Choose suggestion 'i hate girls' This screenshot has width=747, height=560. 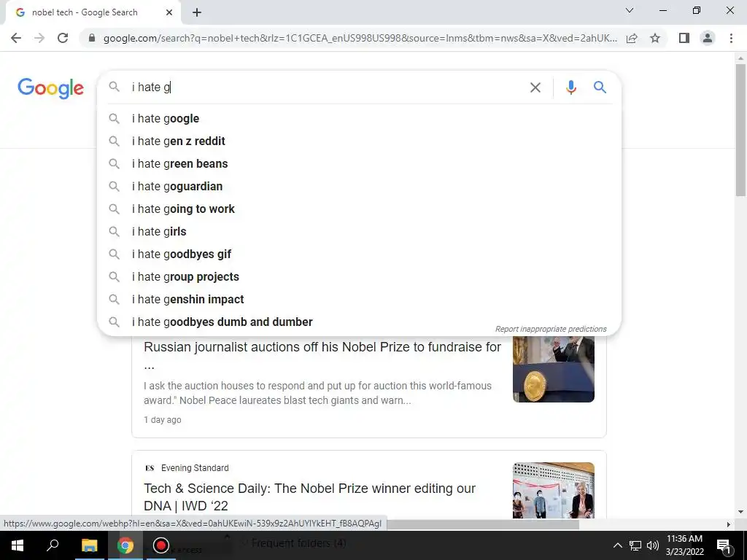point(359,231)
